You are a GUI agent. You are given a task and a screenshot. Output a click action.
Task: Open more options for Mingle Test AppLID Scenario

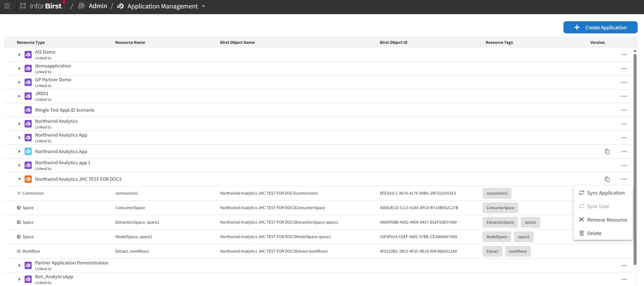[x=624, y=110]
